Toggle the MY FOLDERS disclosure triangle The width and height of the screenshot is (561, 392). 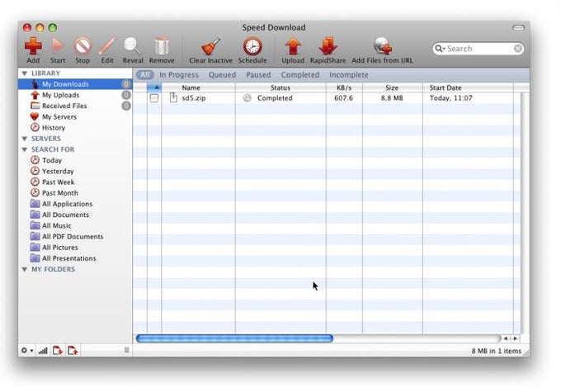pos(24,269)
